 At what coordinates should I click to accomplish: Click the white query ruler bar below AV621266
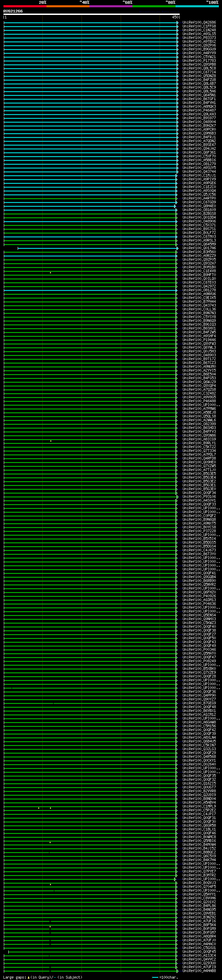point(91,14)
